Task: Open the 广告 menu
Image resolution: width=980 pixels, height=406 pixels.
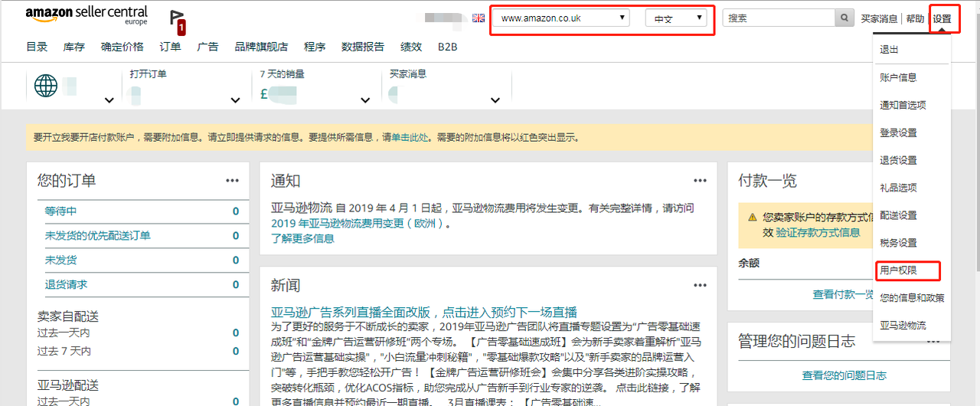Action: [207, 47]
